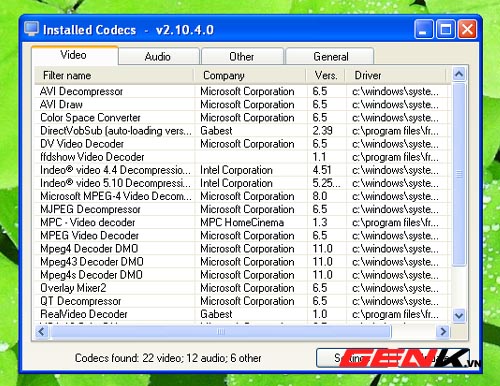Select the MPC - Video decoder row

pyautogui.click(x=243, y=222)
